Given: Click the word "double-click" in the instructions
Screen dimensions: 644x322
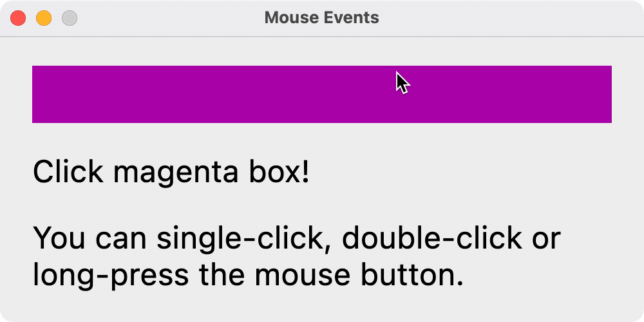Looking at the screenshot, I should point(431,238).
